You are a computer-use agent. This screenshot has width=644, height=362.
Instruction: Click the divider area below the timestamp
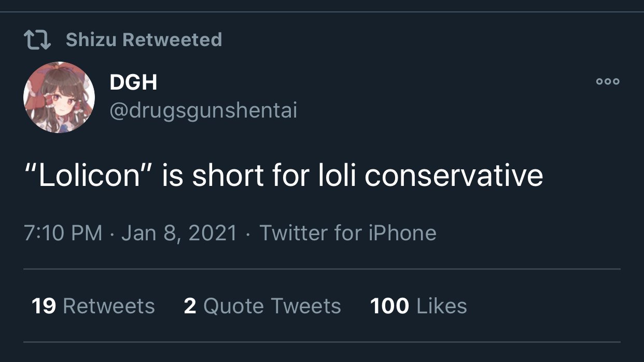[x=322, y=269]
